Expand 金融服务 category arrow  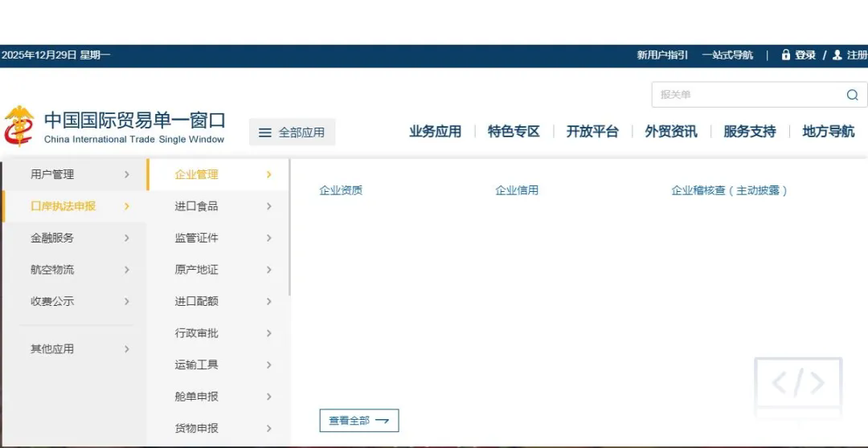(x=127, y=238)
